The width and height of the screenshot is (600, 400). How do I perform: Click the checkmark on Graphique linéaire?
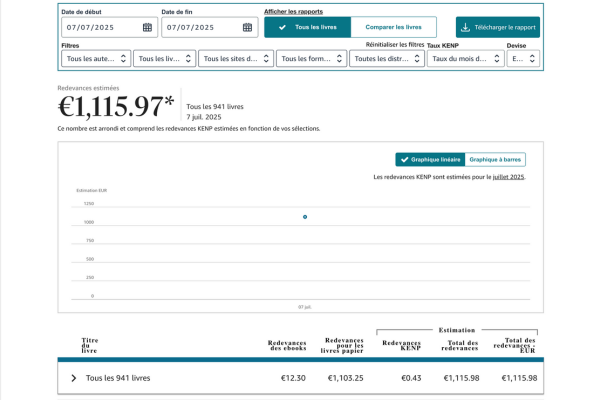click(x=404, y=159)
